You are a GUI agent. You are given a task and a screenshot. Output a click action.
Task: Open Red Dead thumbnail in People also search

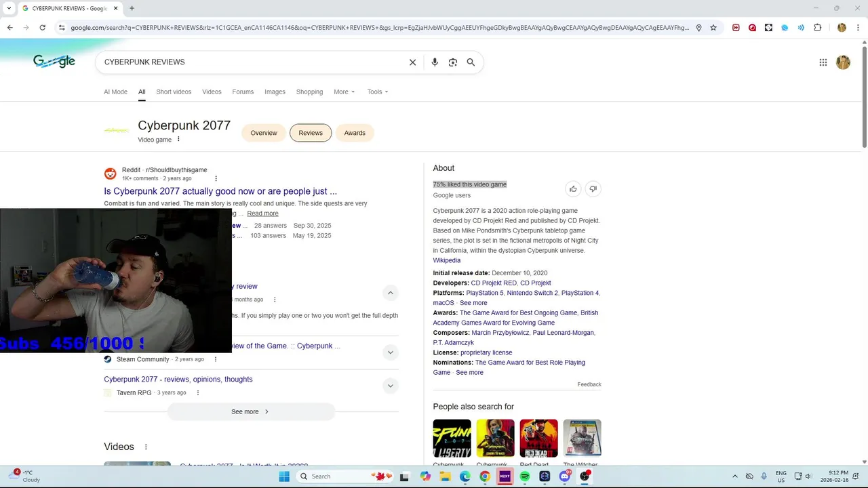(x=538, y=439)
